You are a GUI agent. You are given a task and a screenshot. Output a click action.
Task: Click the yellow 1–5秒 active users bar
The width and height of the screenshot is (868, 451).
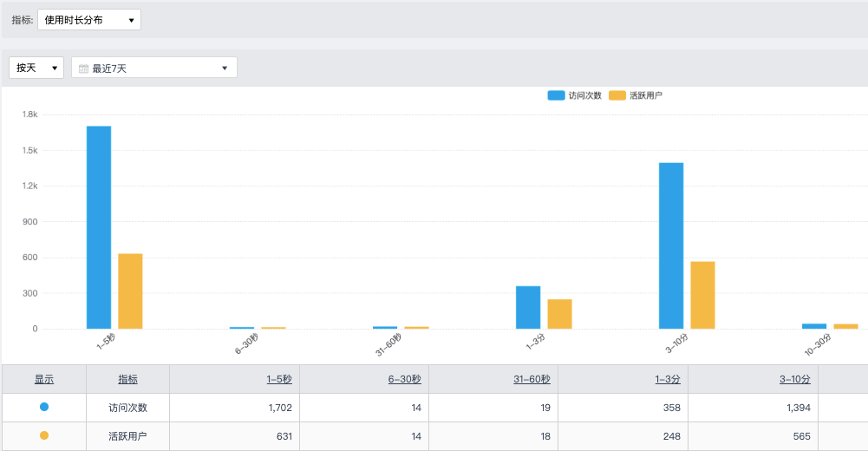pyautogui.click(x=130, y=291)
